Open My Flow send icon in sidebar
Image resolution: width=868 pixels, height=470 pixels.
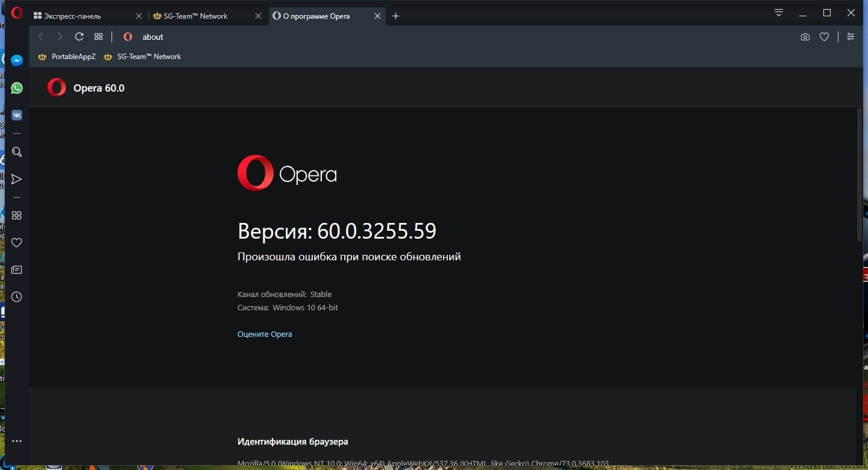(17, 180)
